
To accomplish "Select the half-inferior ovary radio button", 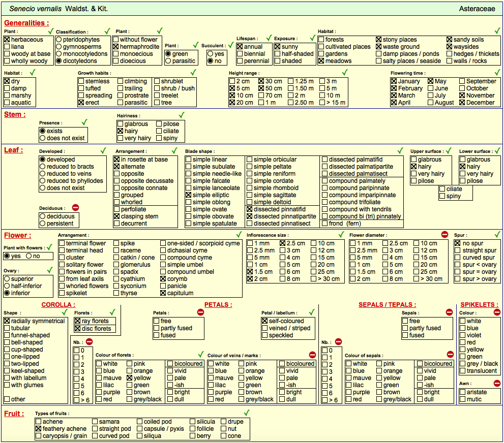I will pos(7,286).
